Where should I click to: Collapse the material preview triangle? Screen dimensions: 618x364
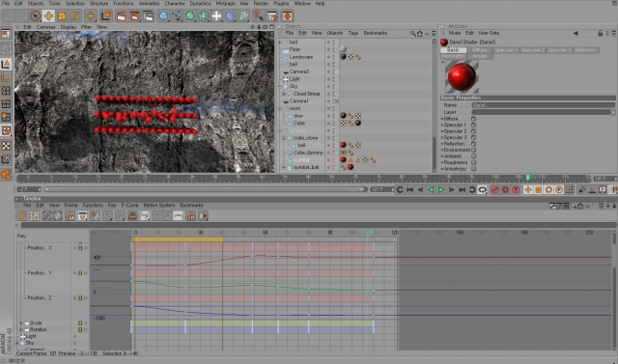tap(442, 62)
